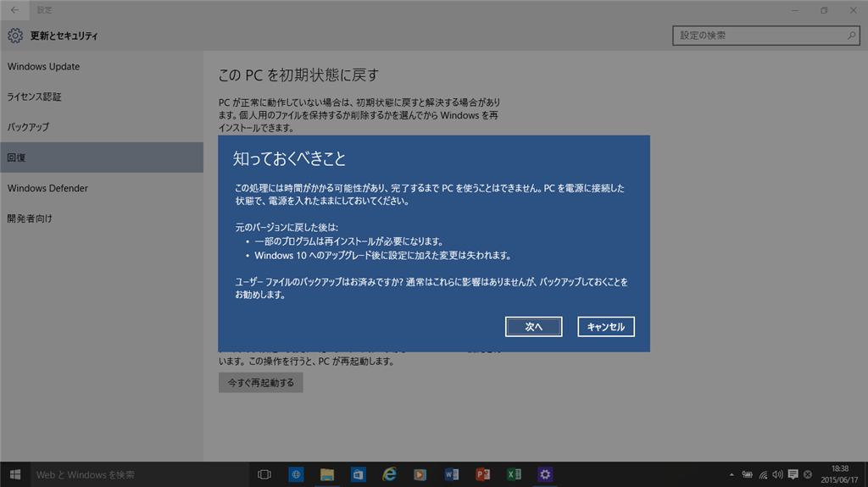This screenshot has width=868, height=487.
Task: Click the bullet 一部のプログラムは再インストールが必要になります。
Action: tap(348, 241)
